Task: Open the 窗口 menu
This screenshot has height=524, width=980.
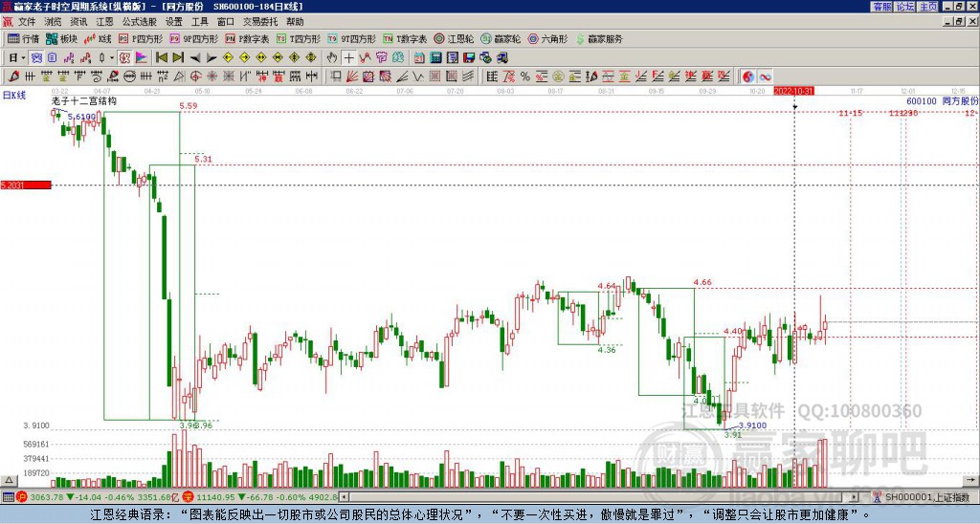Action: [x=226, y=22]
